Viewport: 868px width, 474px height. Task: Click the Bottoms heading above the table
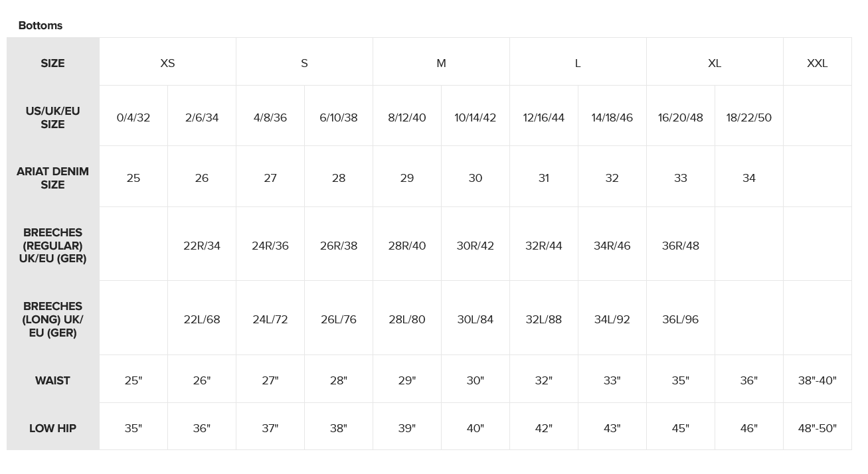[41, 25]
